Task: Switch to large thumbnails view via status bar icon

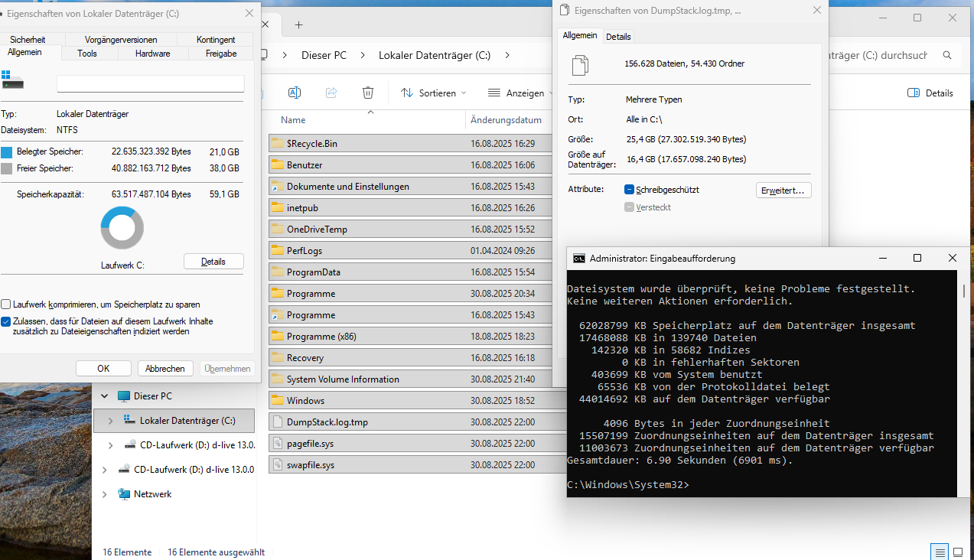Action: (957, 552)
